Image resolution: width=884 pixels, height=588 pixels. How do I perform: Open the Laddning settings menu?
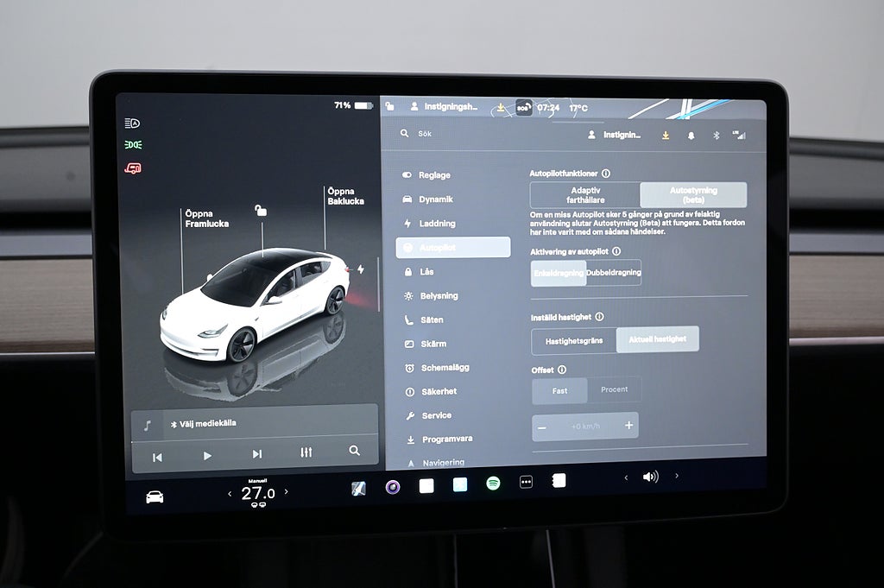click(x=437, y=224)
